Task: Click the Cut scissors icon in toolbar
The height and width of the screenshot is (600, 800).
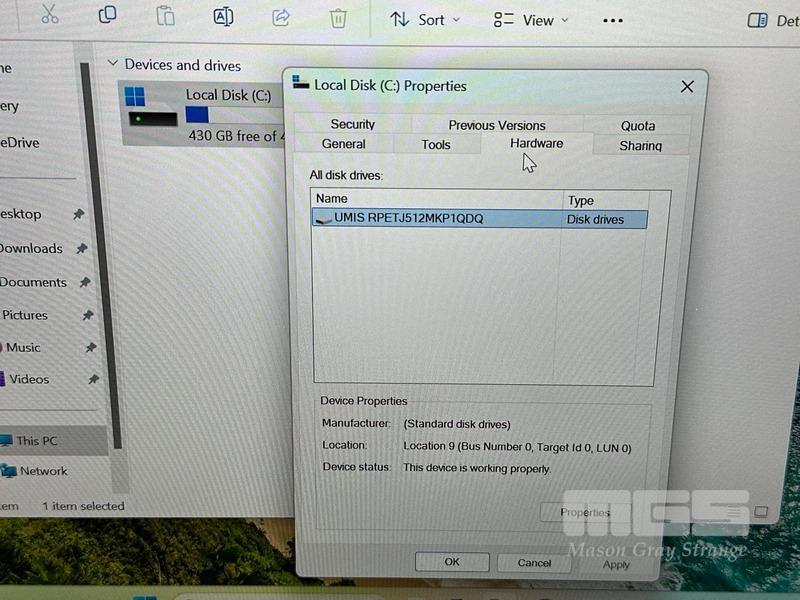Action: [48, 16]
